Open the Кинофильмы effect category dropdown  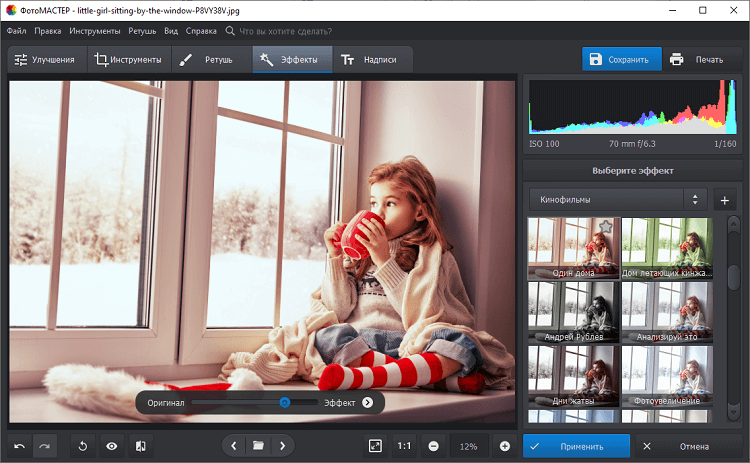point(617,199)
